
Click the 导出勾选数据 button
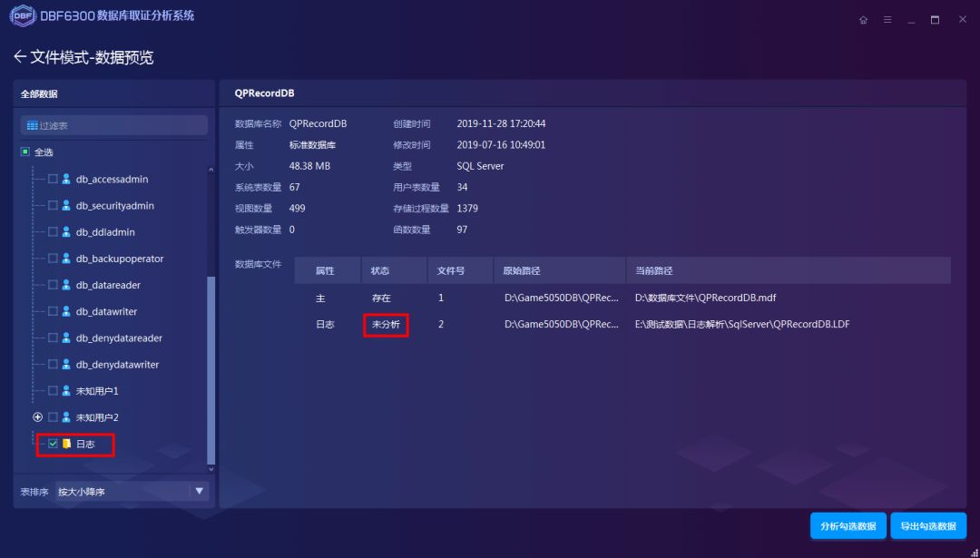click(928, 525)
